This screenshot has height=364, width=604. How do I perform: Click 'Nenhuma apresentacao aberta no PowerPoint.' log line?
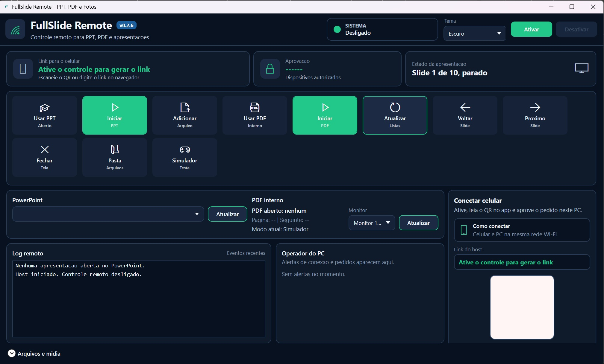[x=80, y=266]
